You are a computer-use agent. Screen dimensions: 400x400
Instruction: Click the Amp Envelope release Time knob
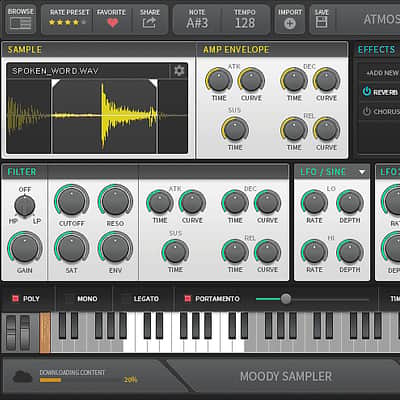click(x=294, y=130)
